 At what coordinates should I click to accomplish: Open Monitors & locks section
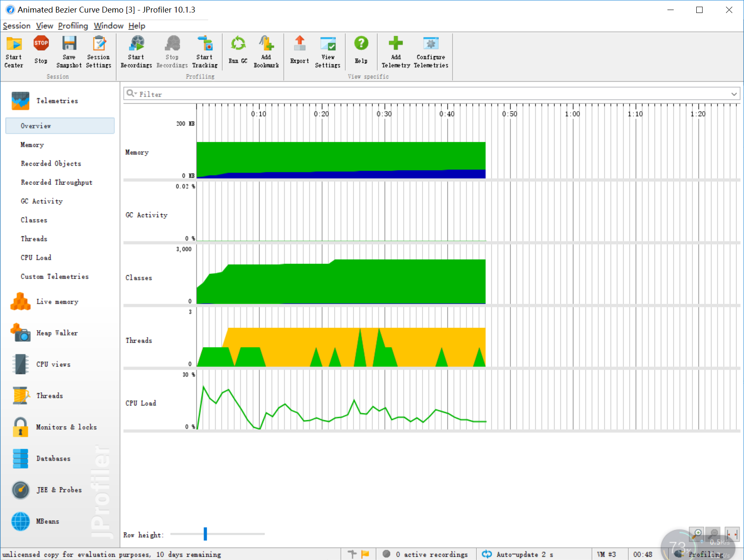(x=60, y=427)
